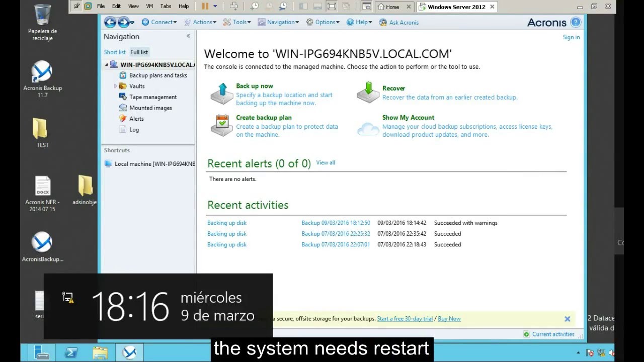Click the Show My Account link
The image size is (644, 362).
(x=408, y=118)
